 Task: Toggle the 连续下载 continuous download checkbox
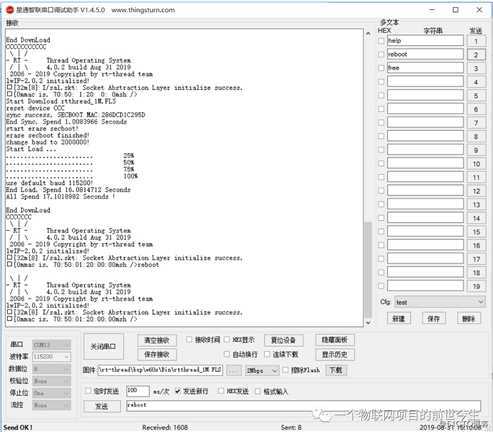[x=267, y=354]
